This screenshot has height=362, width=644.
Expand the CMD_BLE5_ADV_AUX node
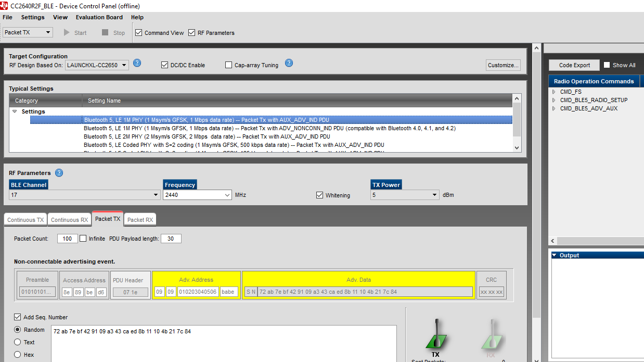(554, 108)
